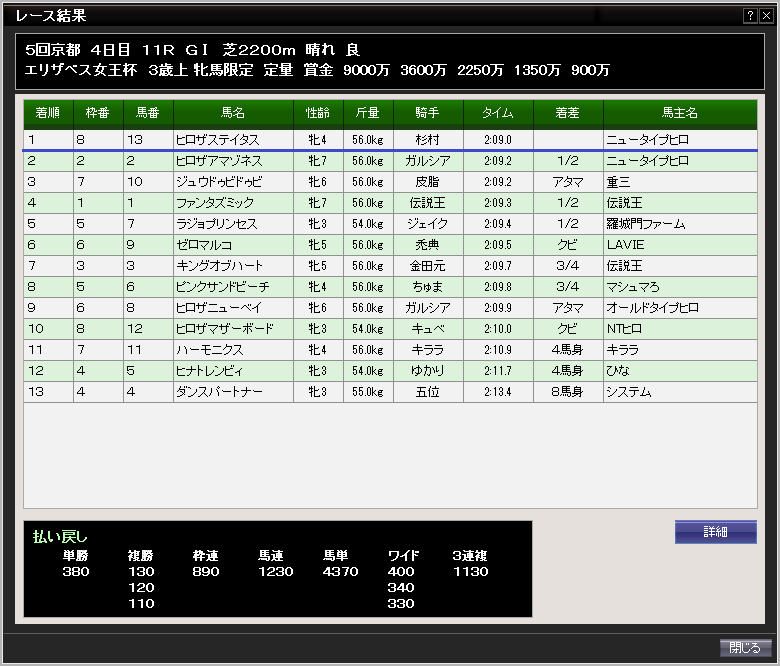Image resolution: width=780 pixels, height=666 pixels.
Task: Click the 性齢 column header
Action: tap(318, 113)
